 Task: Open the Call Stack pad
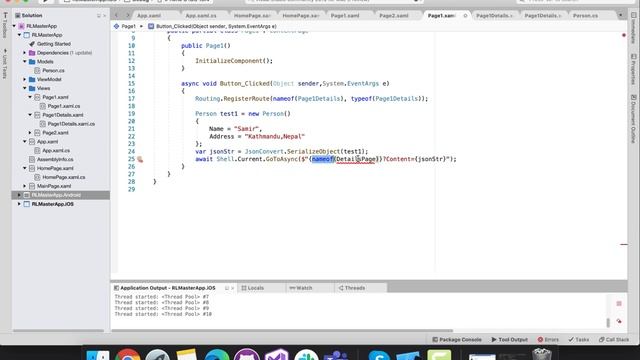click(x=614, y=340)
